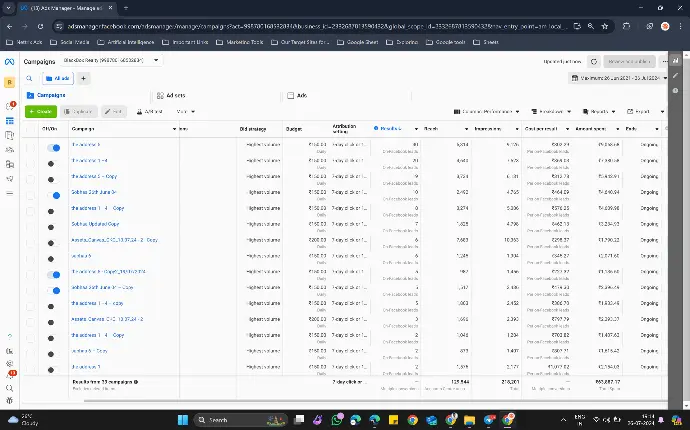Open the Marketing Tools bookmarks folder

pyautogui.click(x=240, y=42)
